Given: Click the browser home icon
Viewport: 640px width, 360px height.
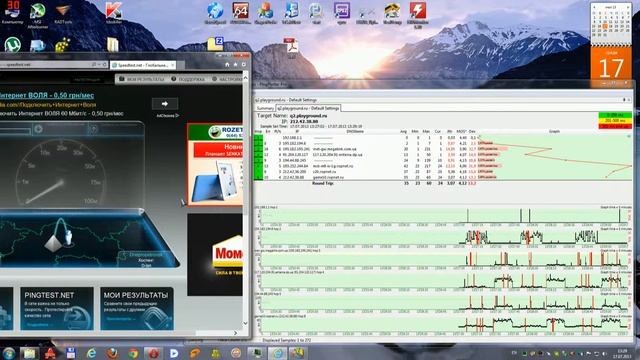Looking at the screenshot, I should [227, 64].
